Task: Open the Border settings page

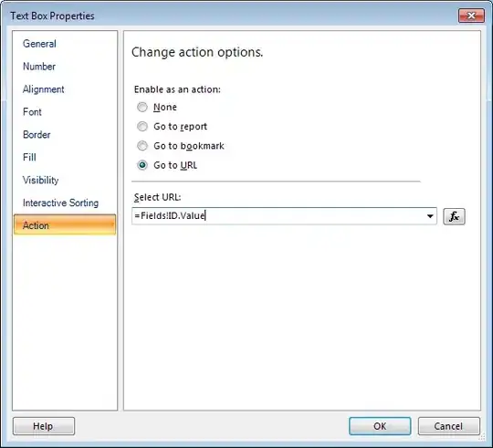Action: pyautogui.click(x=37, y=134)
